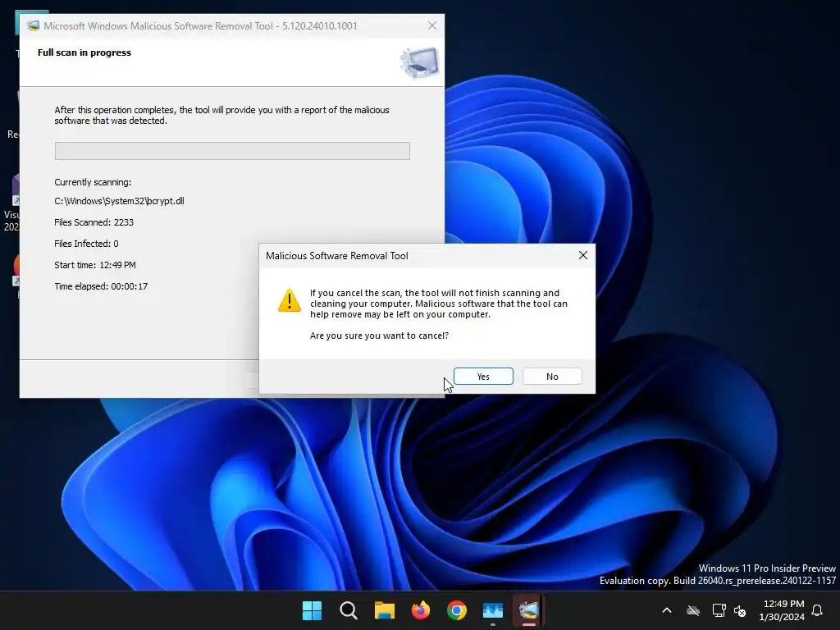
Task: Launch Firefox from the taskbar
Action: click(421, 610)
